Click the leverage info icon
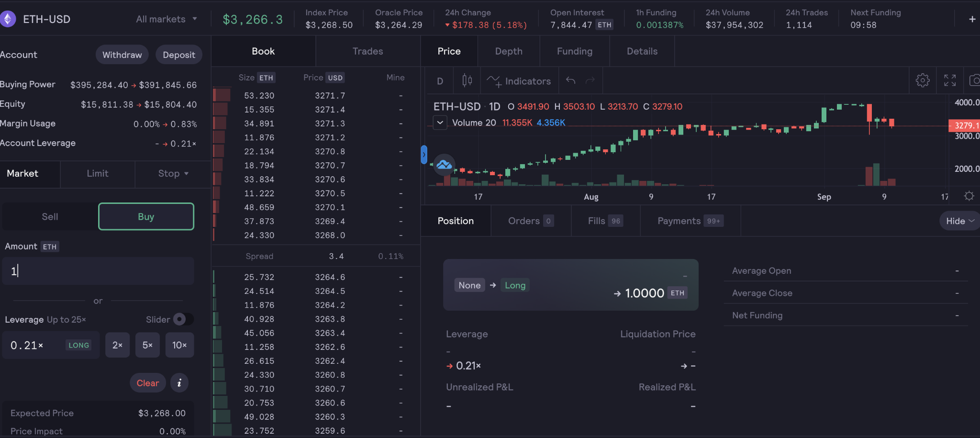 179,383
